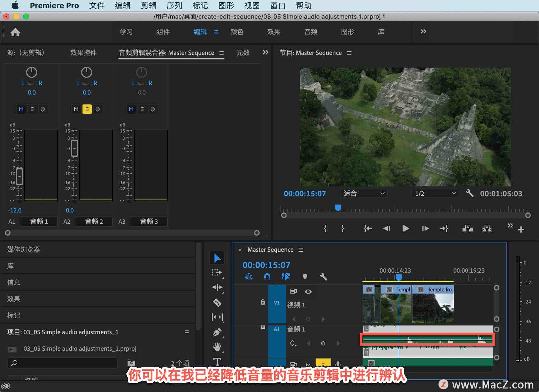
Task: Toggle timeline snapping magnet icon
Action: [x=267, y=277]
